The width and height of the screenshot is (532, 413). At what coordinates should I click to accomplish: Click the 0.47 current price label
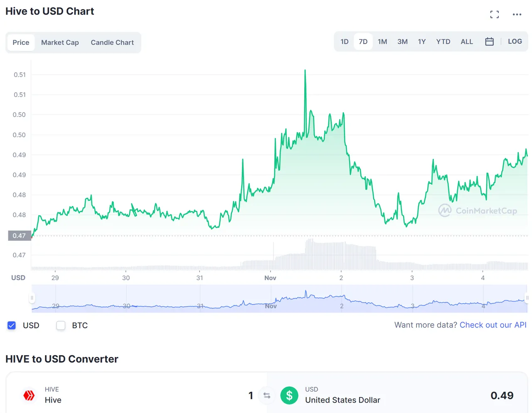coord(19,236)
